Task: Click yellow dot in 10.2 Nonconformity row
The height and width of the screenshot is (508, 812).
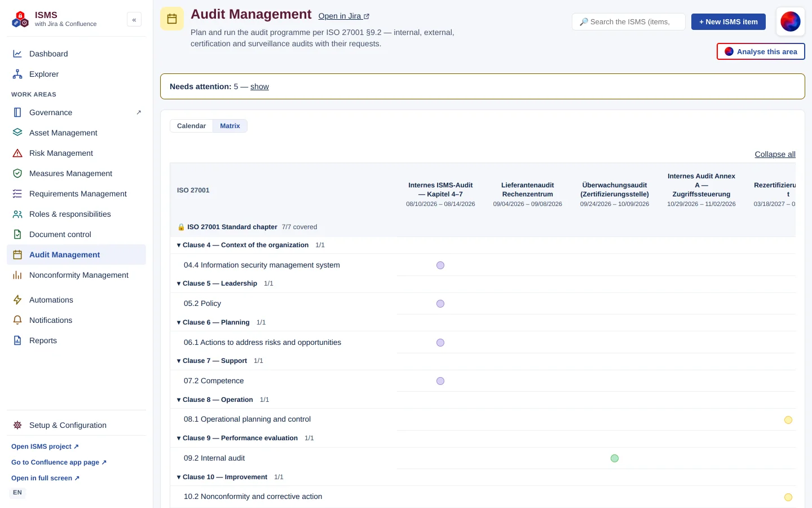Action: pyautogui.click(x=788, y=497)
